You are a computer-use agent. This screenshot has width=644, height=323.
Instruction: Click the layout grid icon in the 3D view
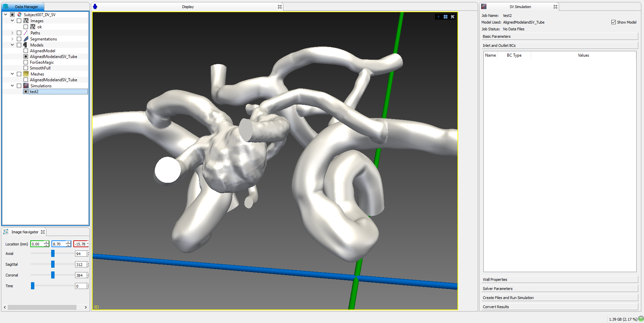(445, 17)
